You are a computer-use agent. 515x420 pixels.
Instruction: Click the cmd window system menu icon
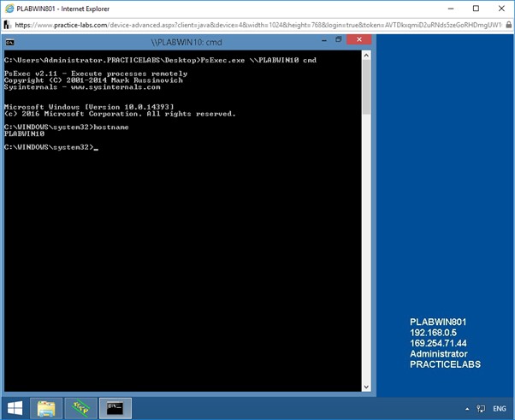[10, 42]
